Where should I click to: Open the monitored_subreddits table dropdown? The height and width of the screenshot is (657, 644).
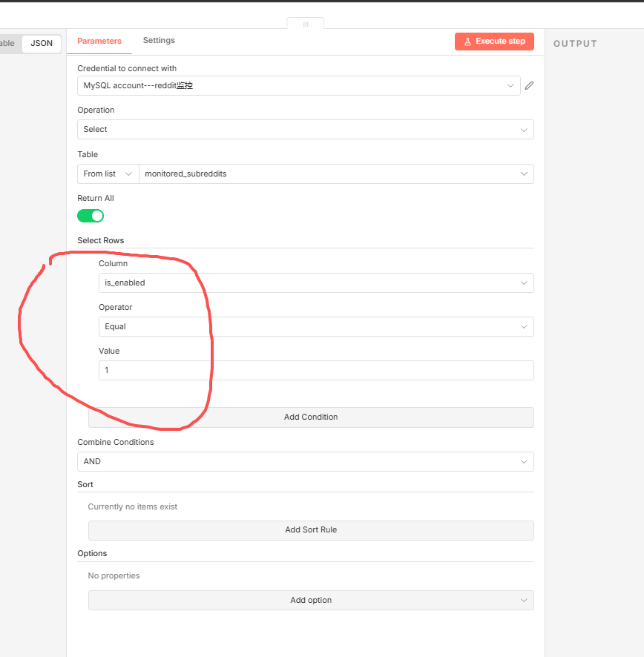coord(335,174)
